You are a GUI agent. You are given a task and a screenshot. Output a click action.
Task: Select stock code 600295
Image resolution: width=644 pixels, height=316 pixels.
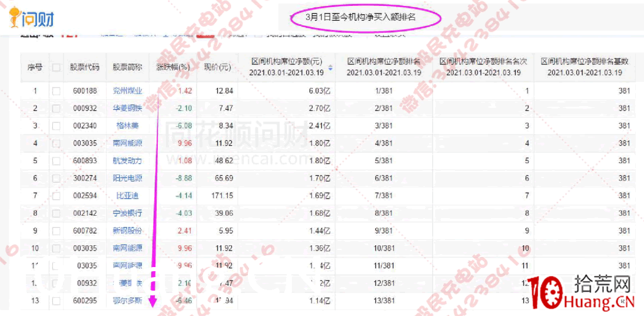84,301
